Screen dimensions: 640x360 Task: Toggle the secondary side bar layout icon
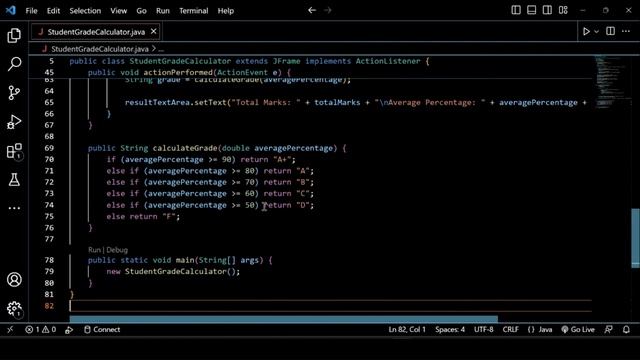click(x=547, y=10)
